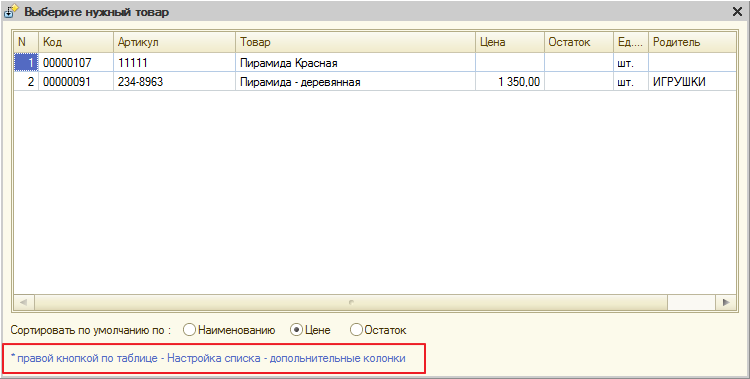750x379 pixels.
Task: Click article cell 11111
Action: [x=174, y=62]
